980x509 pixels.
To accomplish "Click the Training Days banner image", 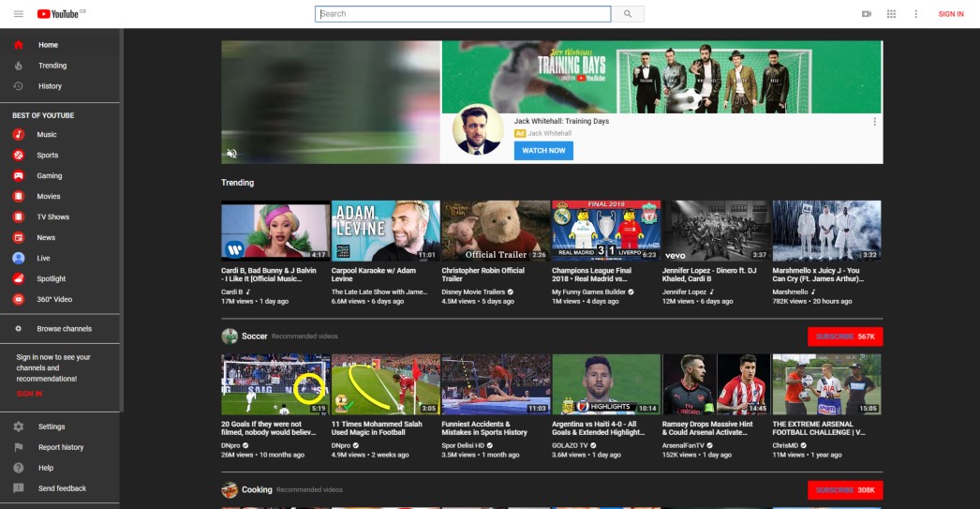I will click(x=661, y=77).
